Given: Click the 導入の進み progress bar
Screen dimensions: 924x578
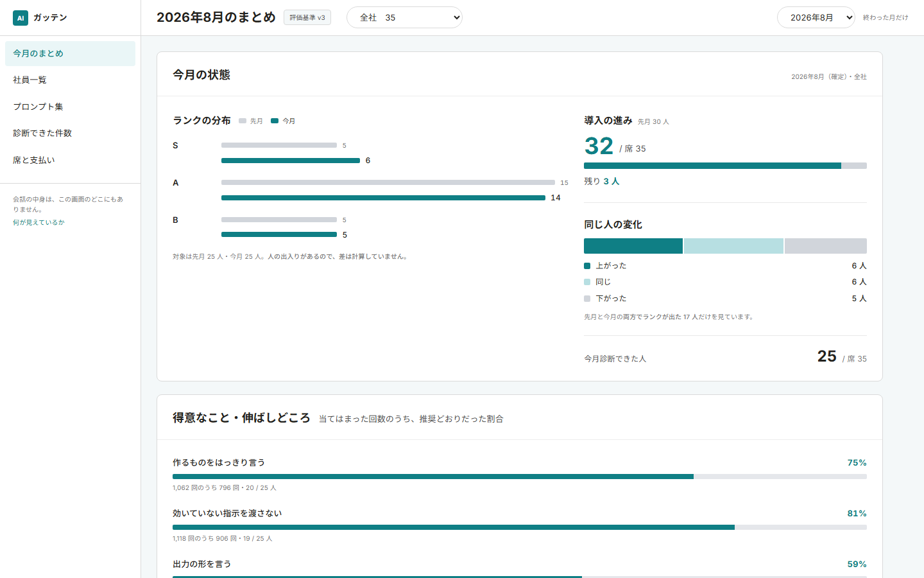Looking at the screenshot, I should (725, 166).
